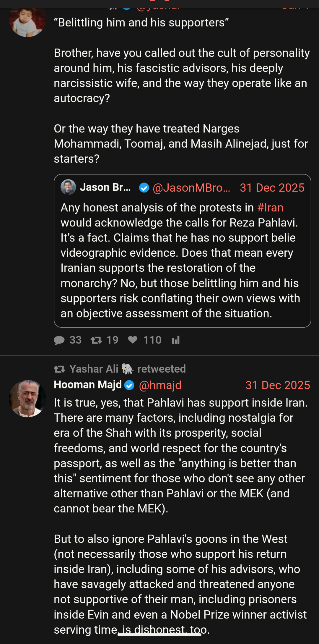Open the Hooman Majd display name
319x644 pixels.
(88, 385)
